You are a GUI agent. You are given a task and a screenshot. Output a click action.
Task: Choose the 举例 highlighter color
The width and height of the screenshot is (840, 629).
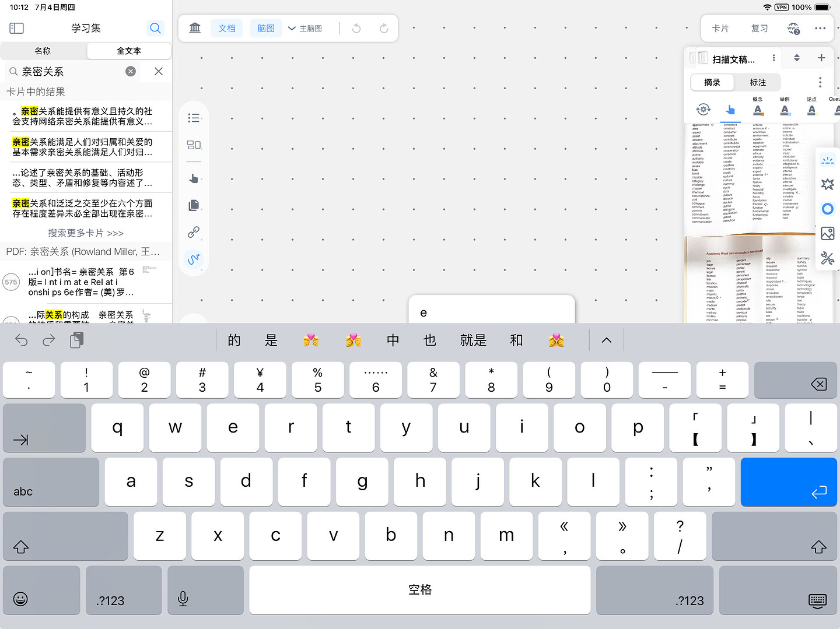(x=785, y=106)
